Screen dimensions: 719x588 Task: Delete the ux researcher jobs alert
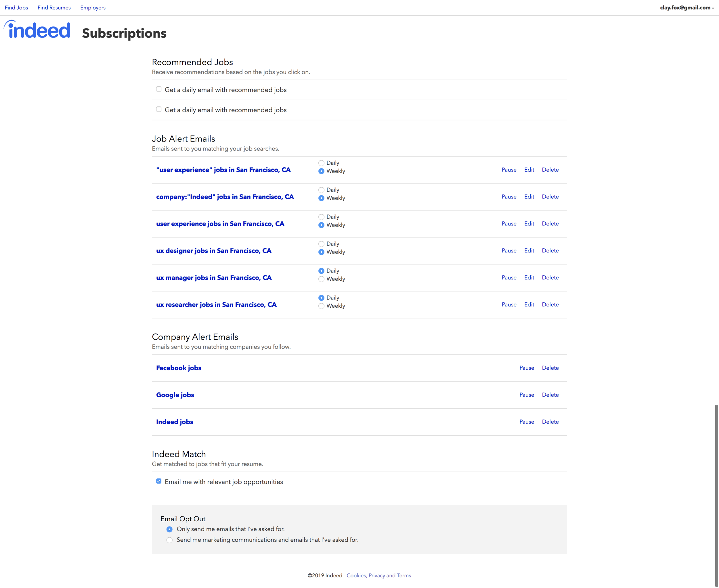tap(550, 304)
